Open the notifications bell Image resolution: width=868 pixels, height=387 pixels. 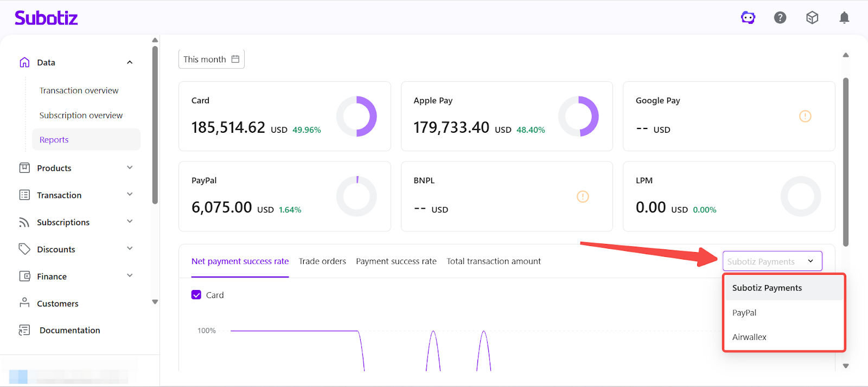tap(844, 18)
